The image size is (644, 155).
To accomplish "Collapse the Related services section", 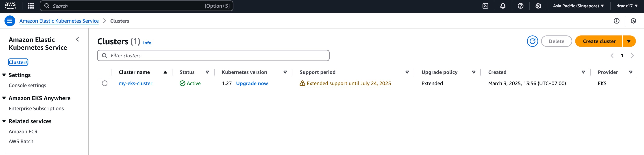I will [4, 121].
